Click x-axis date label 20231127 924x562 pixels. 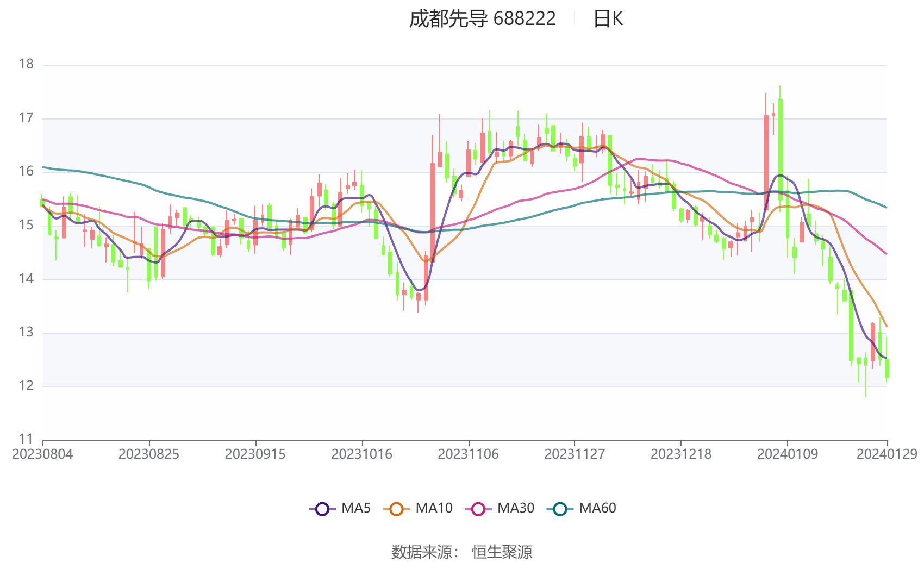coord(575,454)
